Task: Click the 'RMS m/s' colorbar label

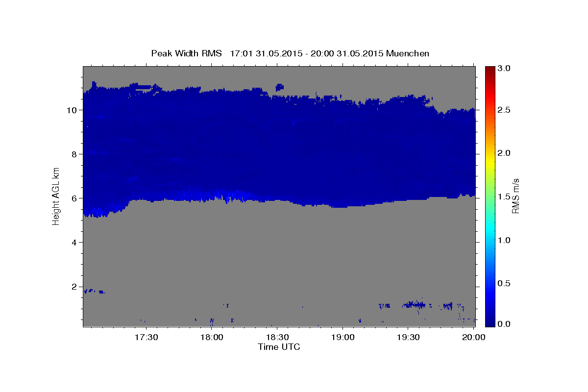Action: (x=515, y=196)
